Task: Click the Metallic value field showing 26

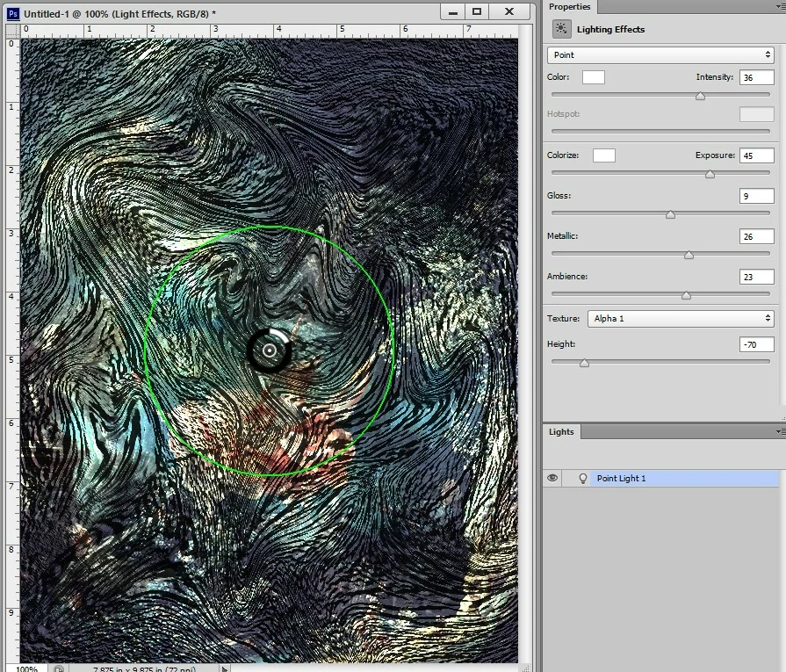Action: pyautogui.click(x=756, y=236)
